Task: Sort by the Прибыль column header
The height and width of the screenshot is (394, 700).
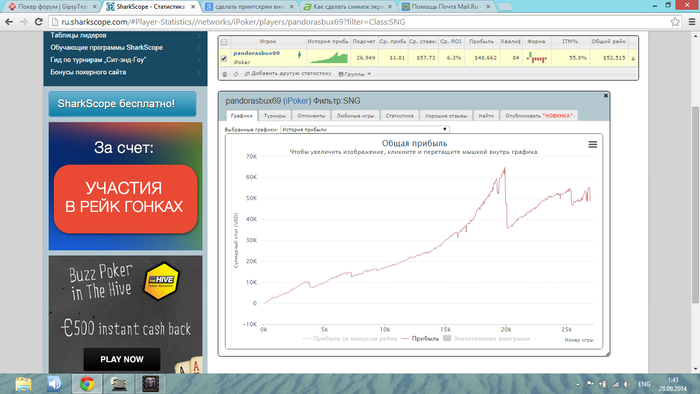Action: tap(481, 41)
